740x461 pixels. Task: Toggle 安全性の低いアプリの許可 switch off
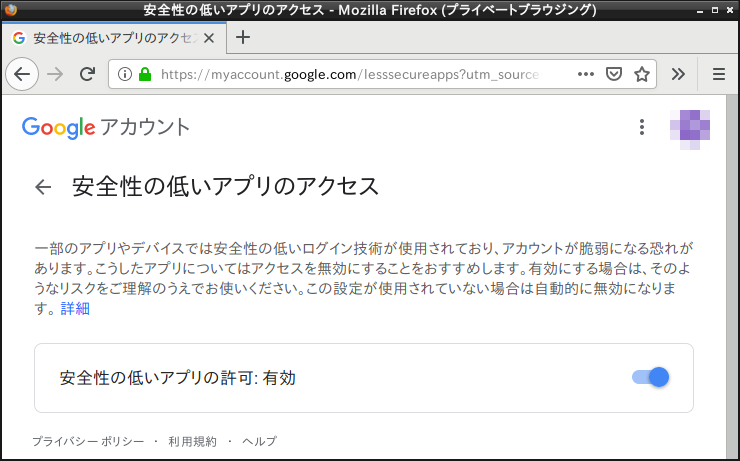(650, 377)
